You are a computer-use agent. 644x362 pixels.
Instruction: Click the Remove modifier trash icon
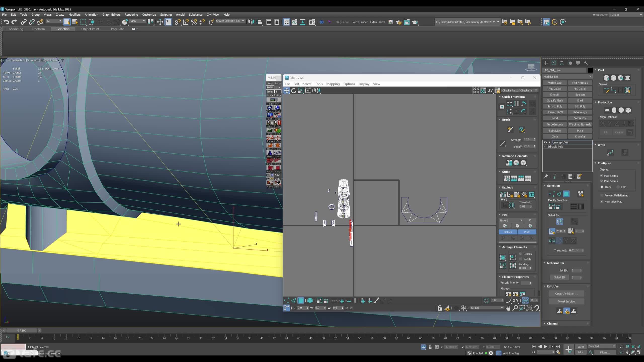coord(570,176)
